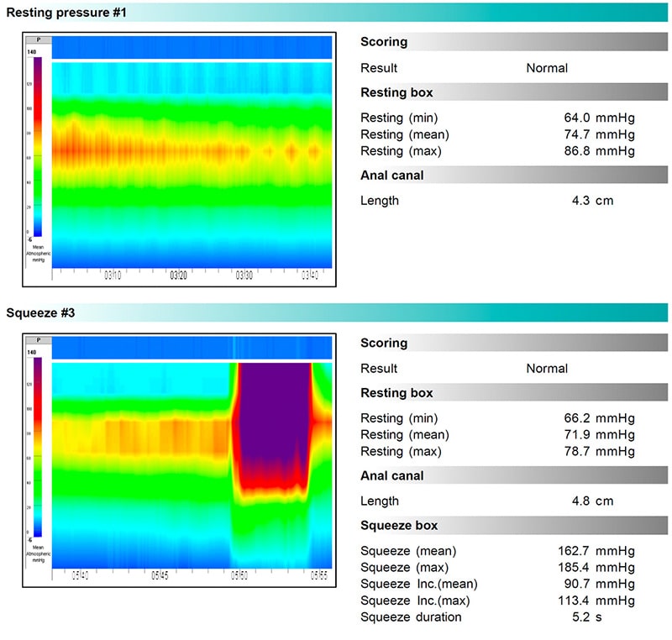Click the 03:20 time tick label
Image resolution: width=672 pixels, height=640 pixels.
point(178,275)
